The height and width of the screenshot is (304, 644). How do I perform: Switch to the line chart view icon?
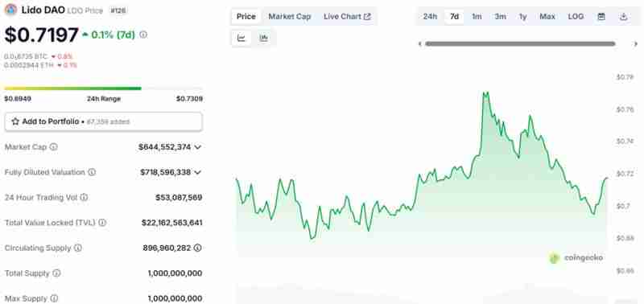(242, 38)
